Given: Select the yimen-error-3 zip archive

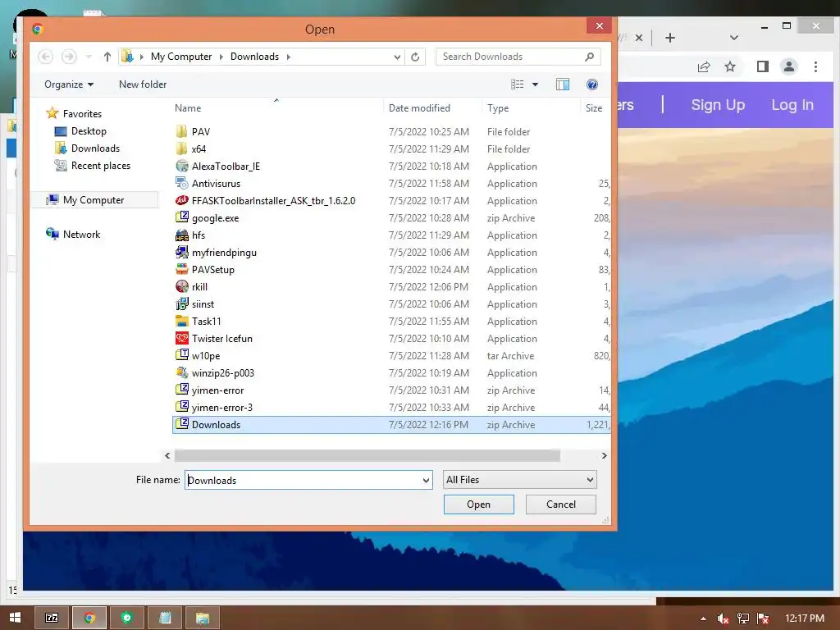Looking at the screenshot, I should 391,407.
